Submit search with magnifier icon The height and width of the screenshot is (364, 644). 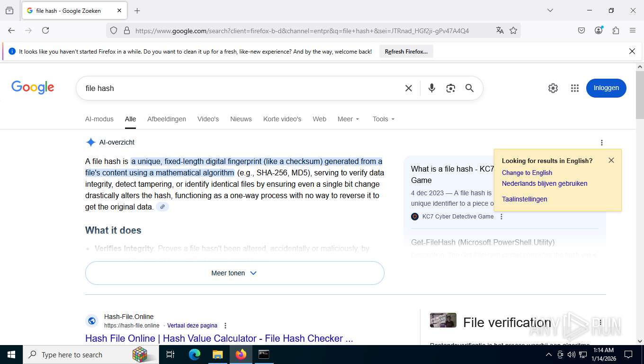(469, 88)
